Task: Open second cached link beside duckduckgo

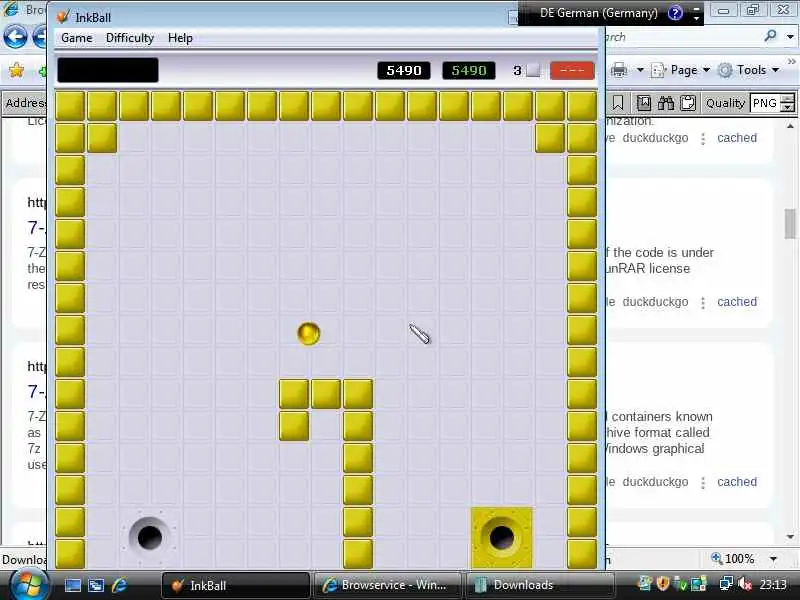Action: pos(737,302)
